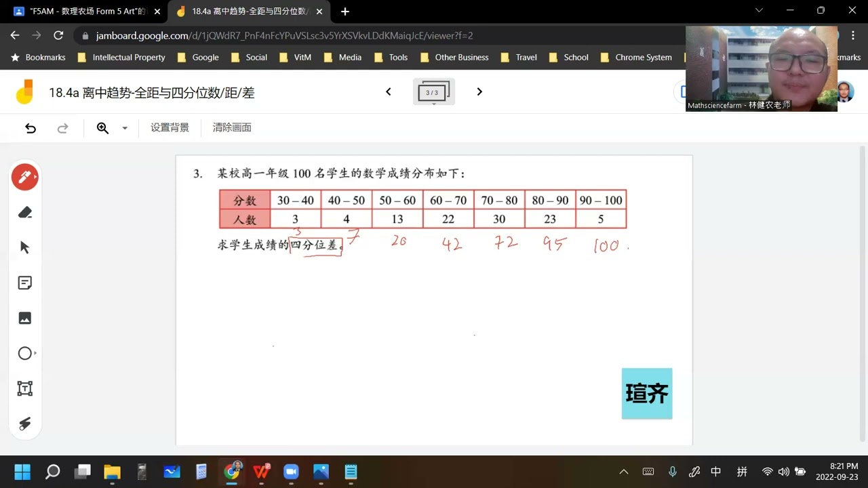Click the jam title 18.4a 离中趋势
This screenshot has width=868, height=488.
click(152, 93)
